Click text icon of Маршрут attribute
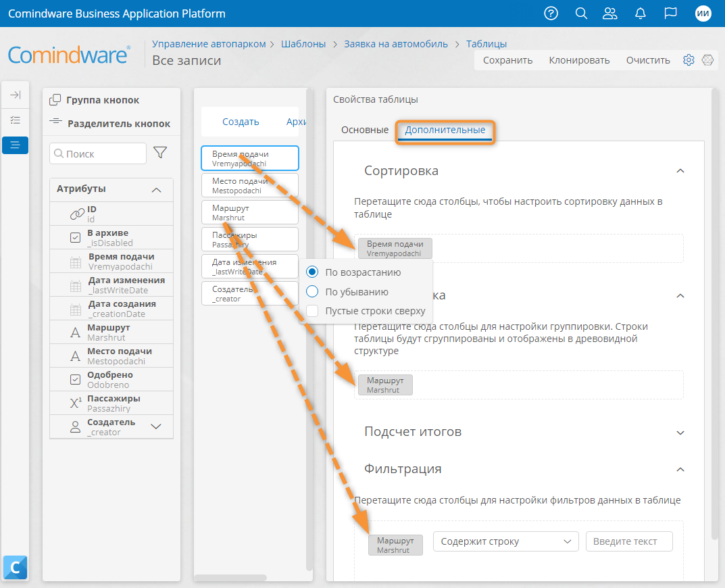 point(75,333)
